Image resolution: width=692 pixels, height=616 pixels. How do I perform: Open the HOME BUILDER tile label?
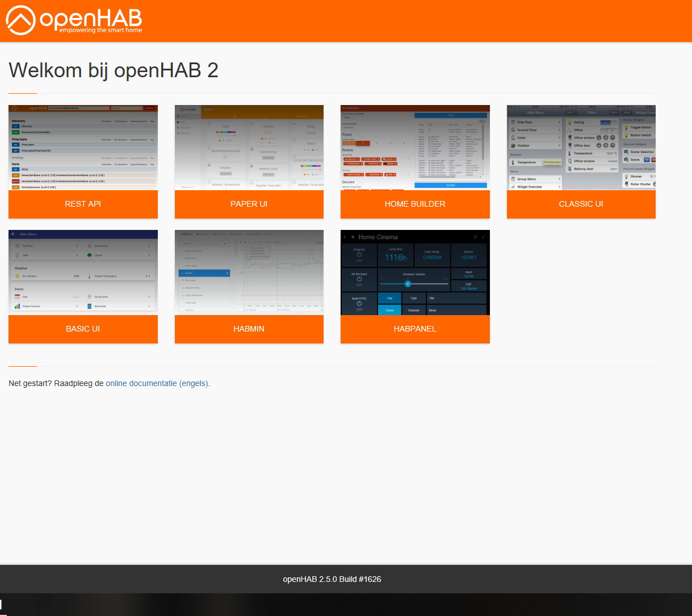415,204
